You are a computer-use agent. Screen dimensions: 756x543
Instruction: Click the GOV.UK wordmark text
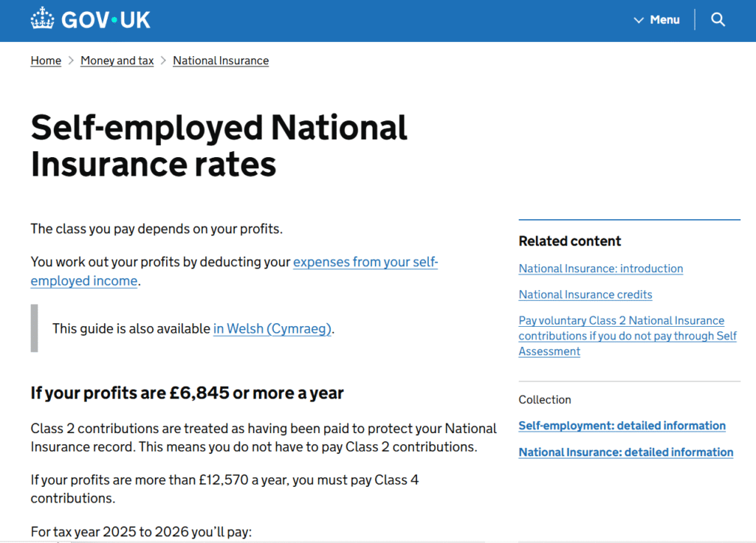(106, 20)
